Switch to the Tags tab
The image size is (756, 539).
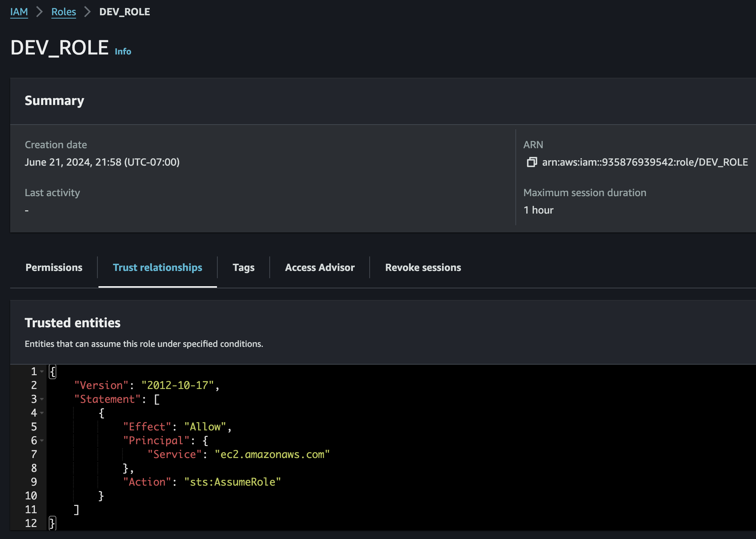tap(243, 268)
